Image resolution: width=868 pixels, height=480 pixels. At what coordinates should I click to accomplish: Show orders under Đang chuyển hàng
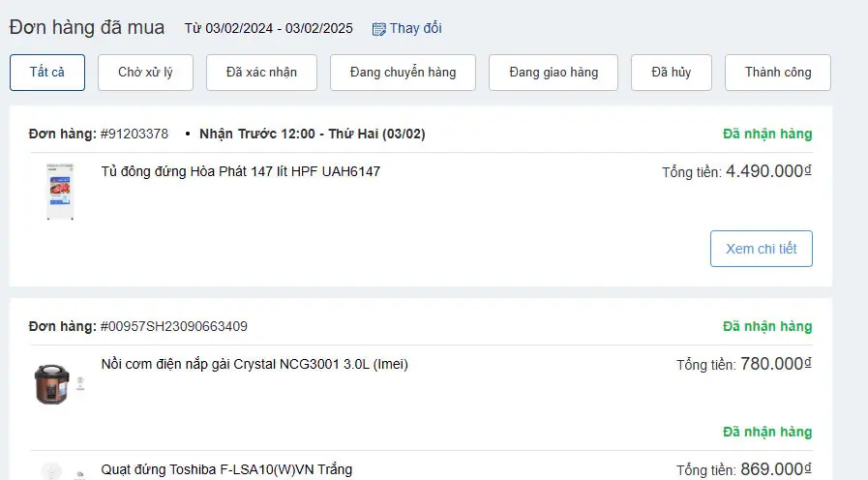click(x=403, y=73)
